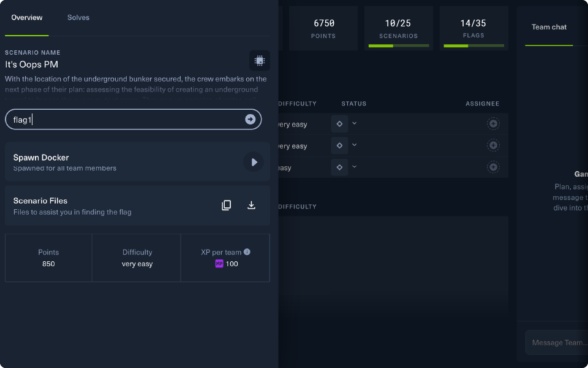Click the STATUS column header
The image size is (588, 368).
tap(353, 104)
